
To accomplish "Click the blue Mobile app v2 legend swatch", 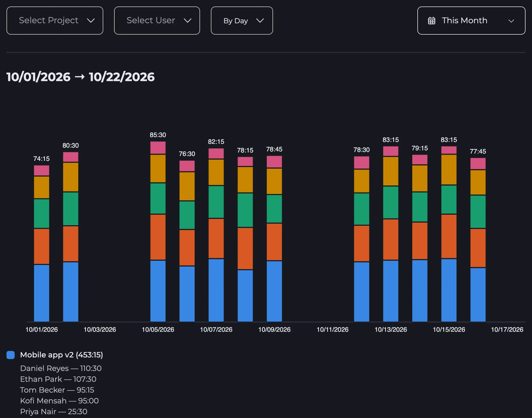I will point(11,355).
